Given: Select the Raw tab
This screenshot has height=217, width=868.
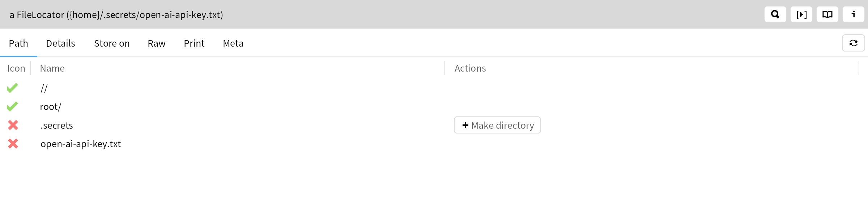Looking at the screenshot, I should pos(156,43).
